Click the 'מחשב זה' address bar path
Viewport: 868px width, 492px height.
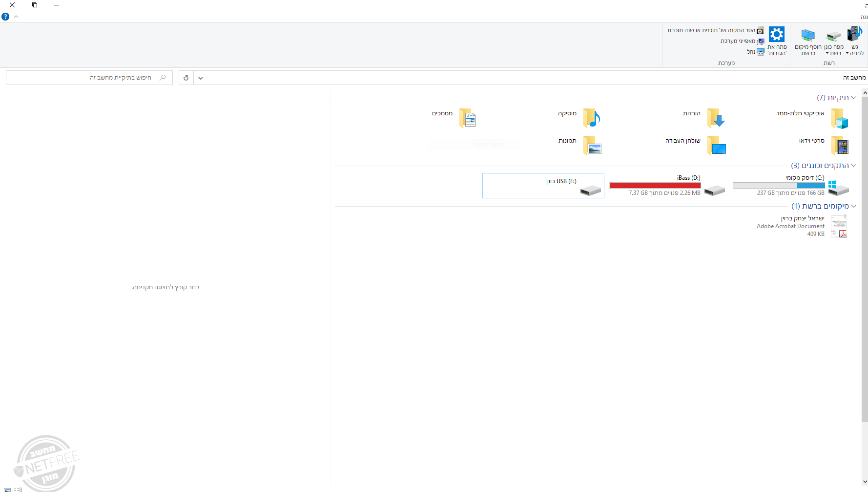(854, 78)
